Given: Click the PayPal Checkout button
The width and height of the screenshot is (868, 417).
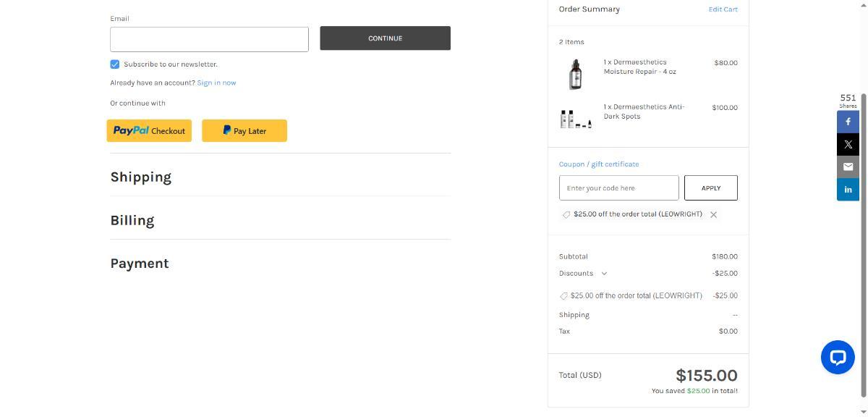Looking at the screenshot, I should click(149, 131).
